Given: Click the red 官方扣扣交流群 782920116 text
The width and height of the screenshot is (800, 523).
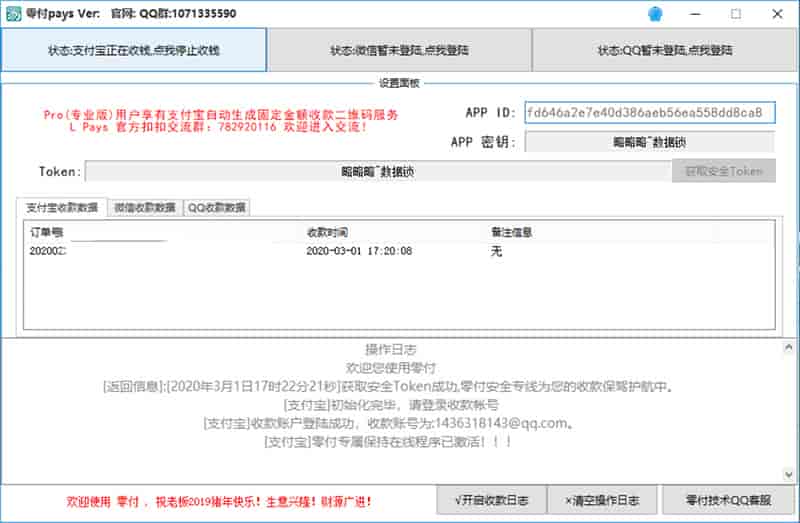Looking at the screenshot, I should (218, 127).
